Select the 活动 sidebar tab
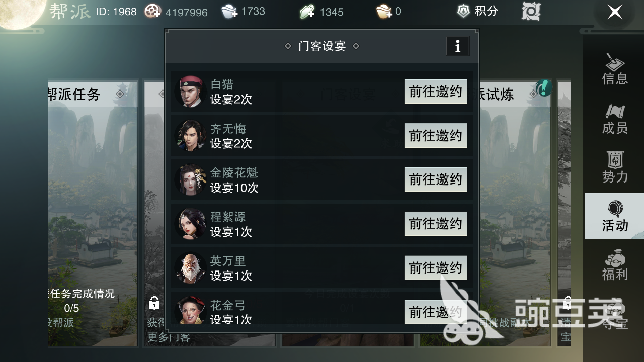The image size is (644, 362). [614, 216]
